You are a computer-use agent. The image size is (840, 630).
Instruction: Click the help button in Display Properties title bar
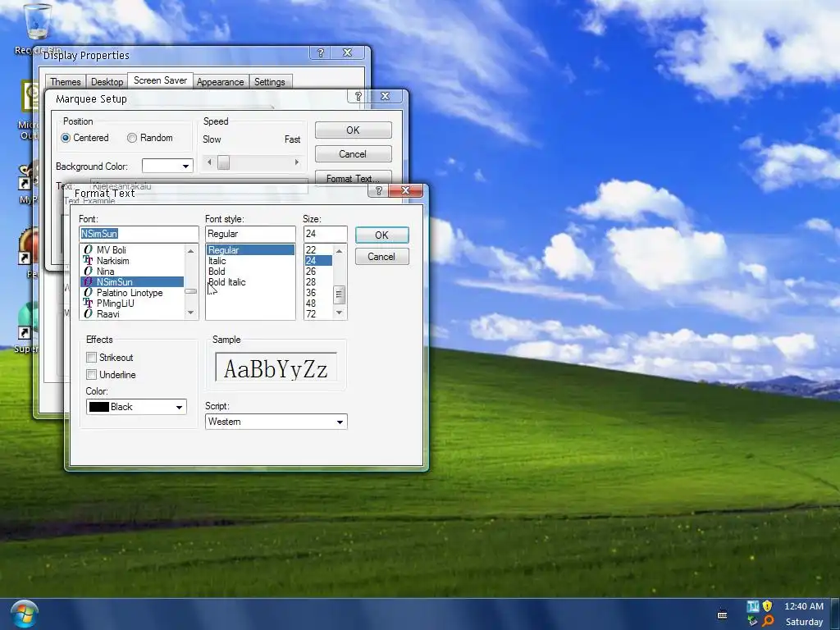[x=321, y=52]
